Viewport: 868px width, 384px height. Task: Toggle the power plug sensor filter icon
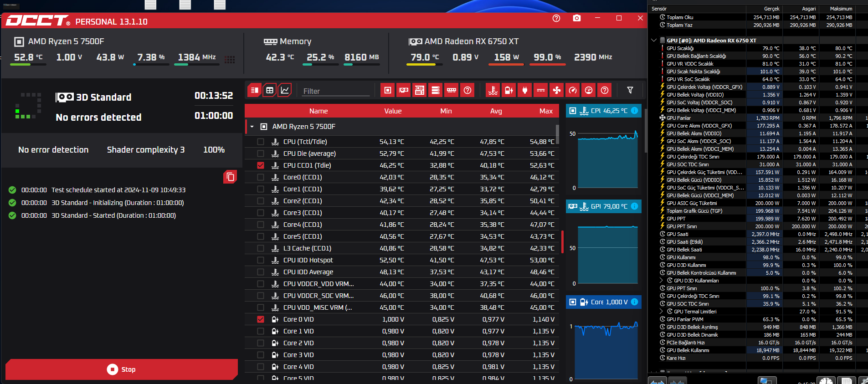click(525, 90)
